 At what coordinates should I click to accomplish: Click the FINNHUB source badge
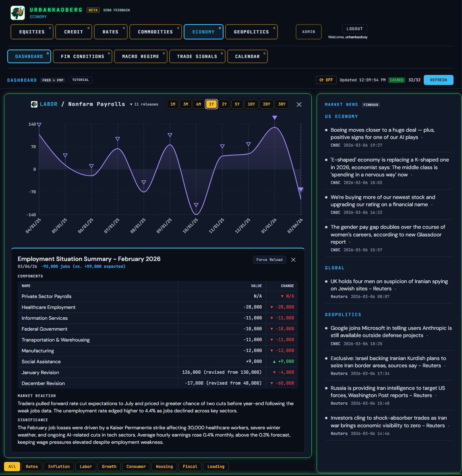371,105
